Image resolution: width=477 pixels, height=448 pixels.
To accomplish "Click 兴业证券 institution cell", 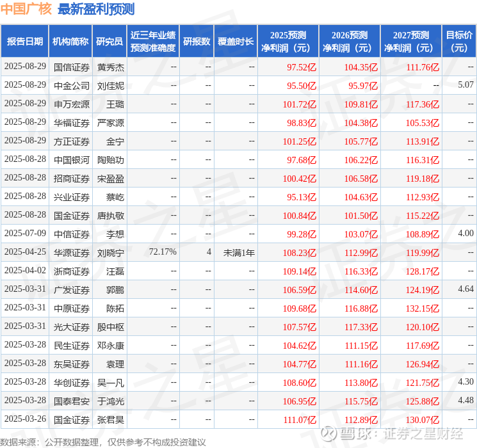I will (72, 197).
